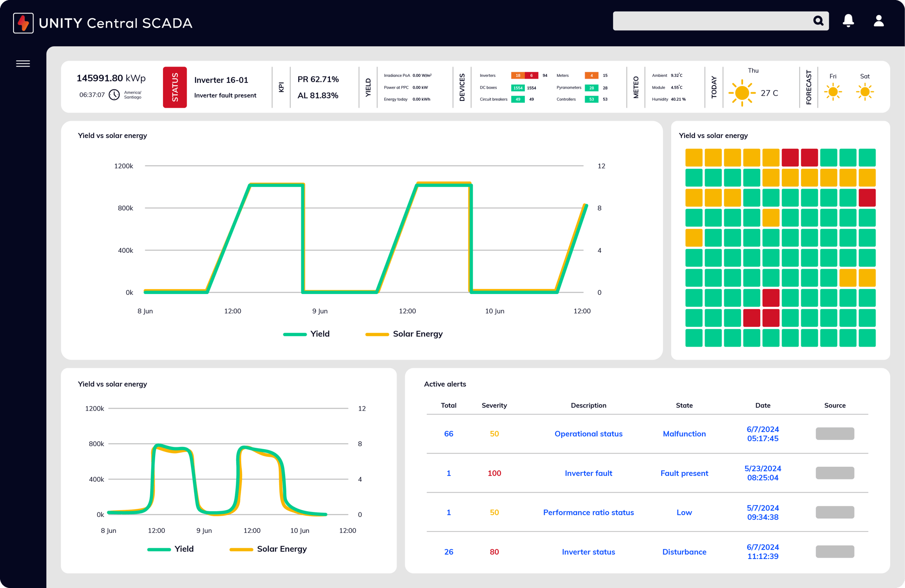Click severity value 80
Viewport: 905px width, 588px height.
[x=494, y=552]
